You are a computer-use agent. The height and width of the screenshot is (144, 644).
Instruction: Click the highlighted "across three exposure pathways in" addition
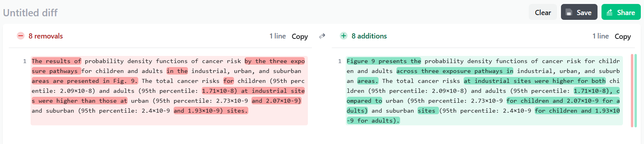[454, 71]
